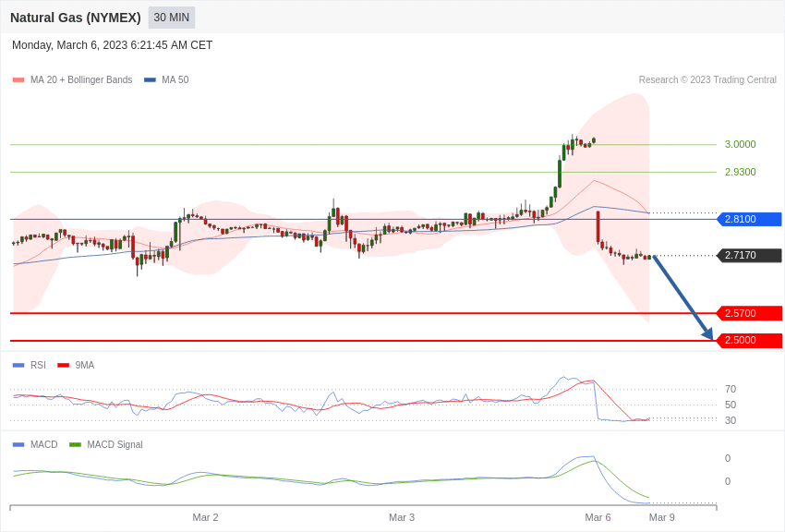Click the RSI 30 axis value
This screenshot has height=532, width=785.
tap(731, 420)
